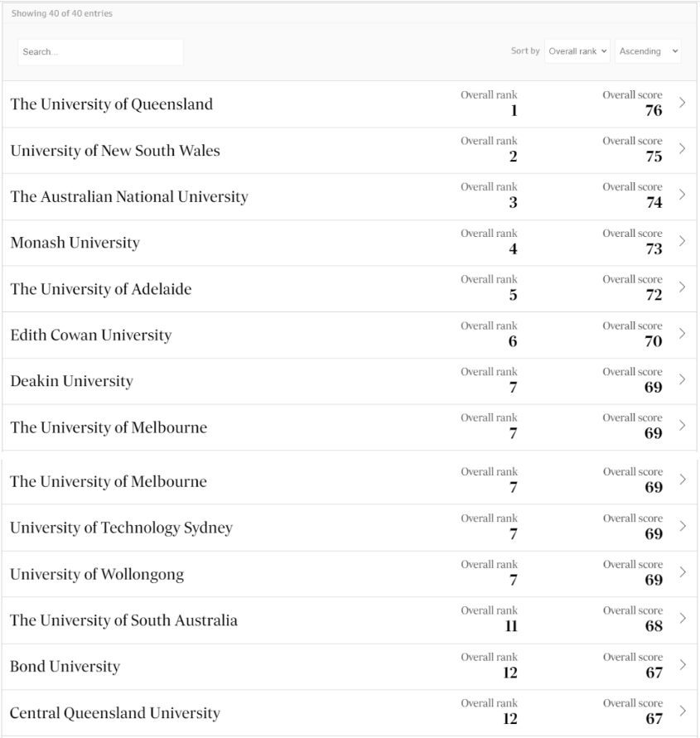The image size is (700, 738).
Task: Open University of Wollongong row arrow
Action: click(x=682, y=572)
